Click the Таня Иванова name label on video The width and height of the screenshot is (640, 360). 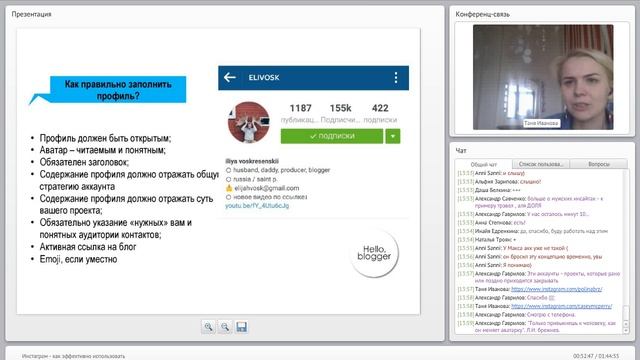pyautogui.click(x=541, y=123)
